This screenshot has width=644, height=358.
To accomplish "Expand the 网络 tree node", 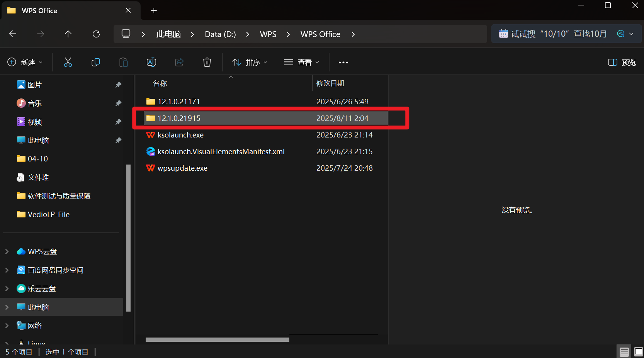I will [x=7, y=326].
